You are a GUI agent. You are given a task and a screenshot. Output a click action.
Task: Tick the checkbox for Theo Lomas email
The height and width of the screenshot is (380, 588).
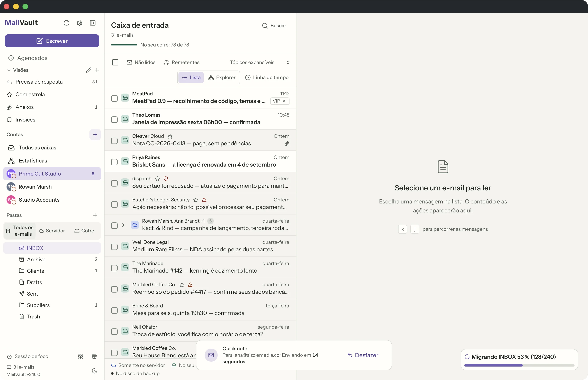pos(114,120)
